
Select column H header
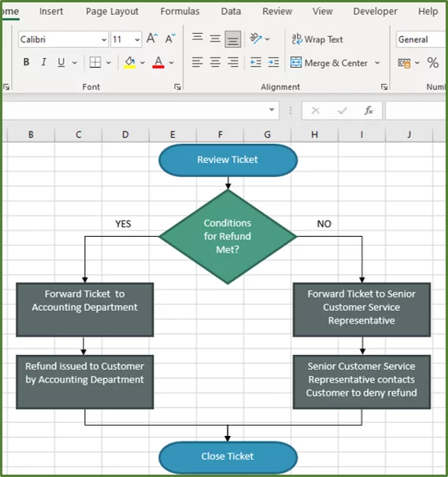[314, 135]
